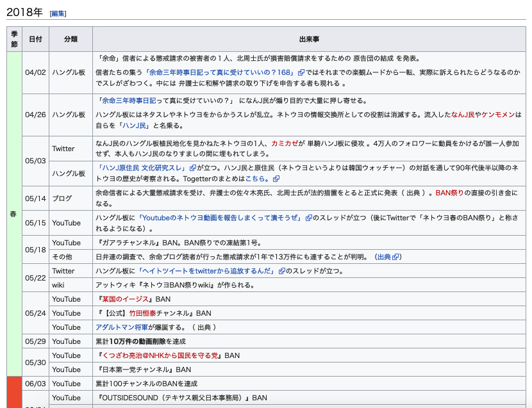The height and width of the screenshot is (408, 532).
Task: Select the 05/22 date cell
Action: click(x=36, y=278)
